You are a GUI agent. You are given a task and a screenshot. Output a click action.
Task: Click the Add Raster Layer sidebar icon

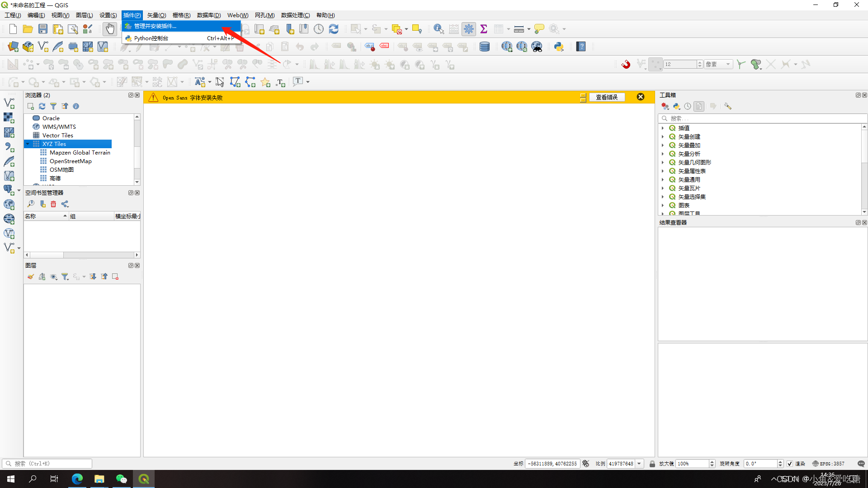point(9,117)
